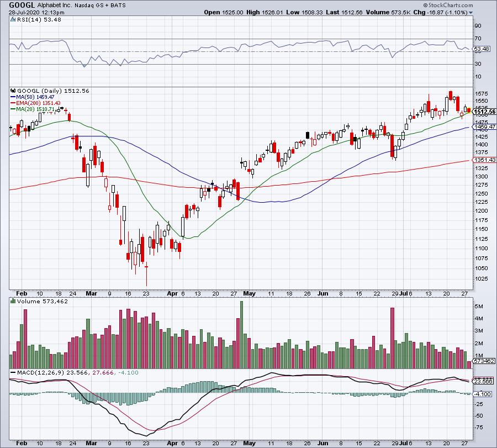Click the 'Chg -16.87 (-1.10%)' value
The image size is (497, 448).
(x=440, y=12)
